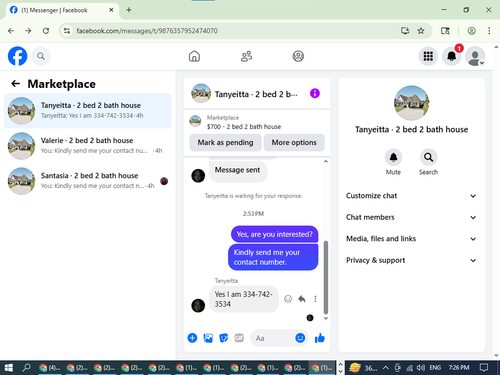Click Santasia's seen avatar indicator
Viewport: 500px width, 375px height.
tap(164, 181)
